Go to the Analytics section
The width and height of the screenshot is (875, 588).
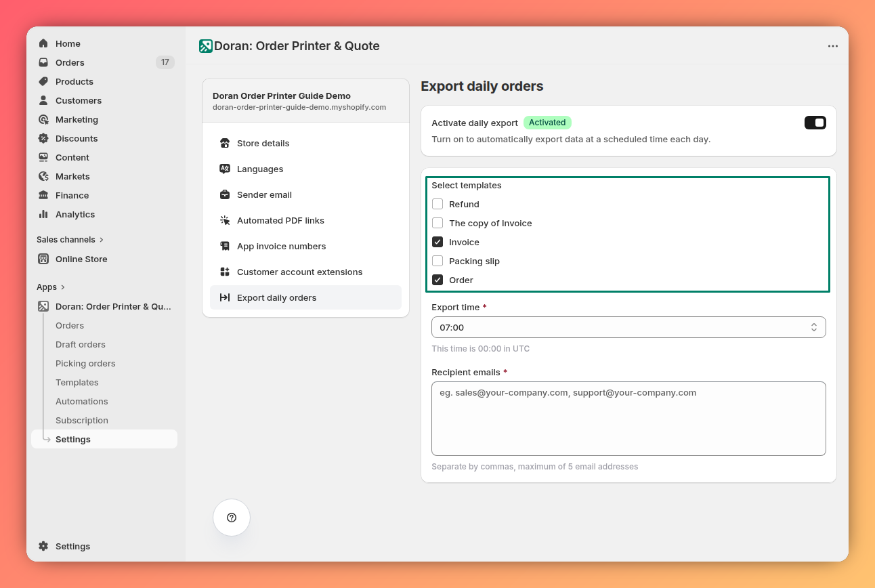click(74, 214)
